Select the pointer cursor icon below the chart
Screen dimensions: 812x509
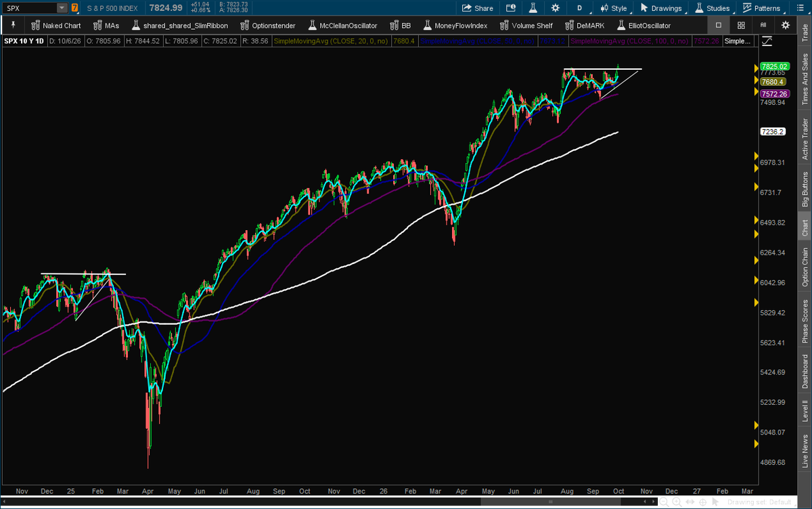[715, 502]
